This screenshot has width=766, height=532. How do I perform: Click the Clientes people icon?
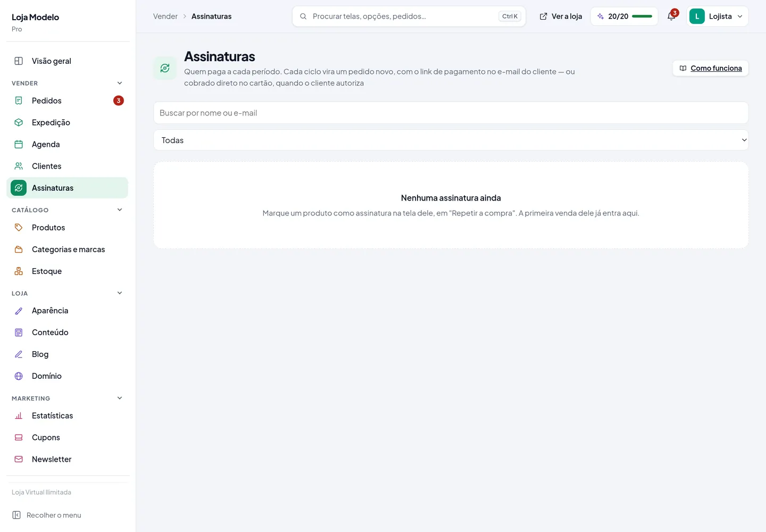point(19,166)
